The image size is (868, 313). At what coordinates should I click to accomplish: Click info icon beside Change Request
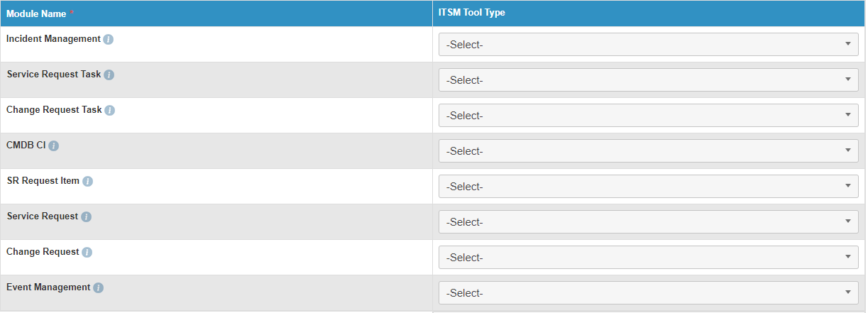pyautogui.click(x=87, y=252)
